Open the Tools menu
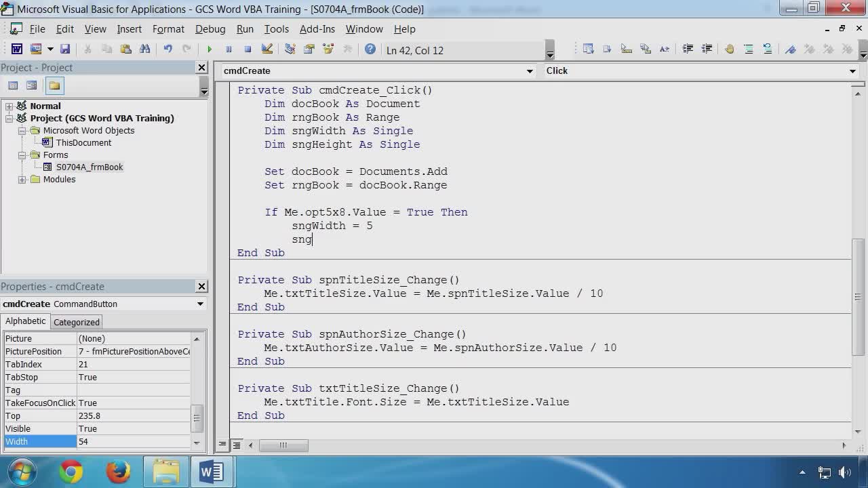This screenshot has width=868, height=488. pyautogui.click(x=276, y=29)
